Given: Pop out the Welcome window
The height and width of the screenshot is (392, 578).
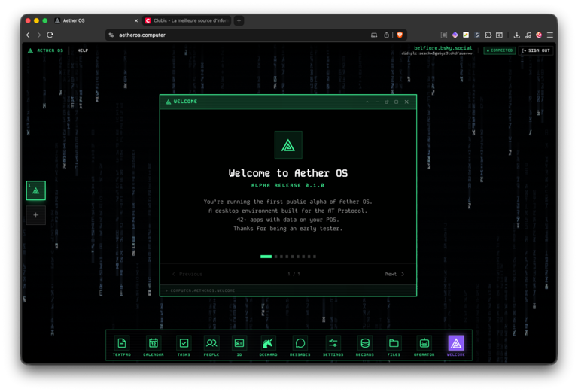Looking at the screenshot, I should point(386,102).
